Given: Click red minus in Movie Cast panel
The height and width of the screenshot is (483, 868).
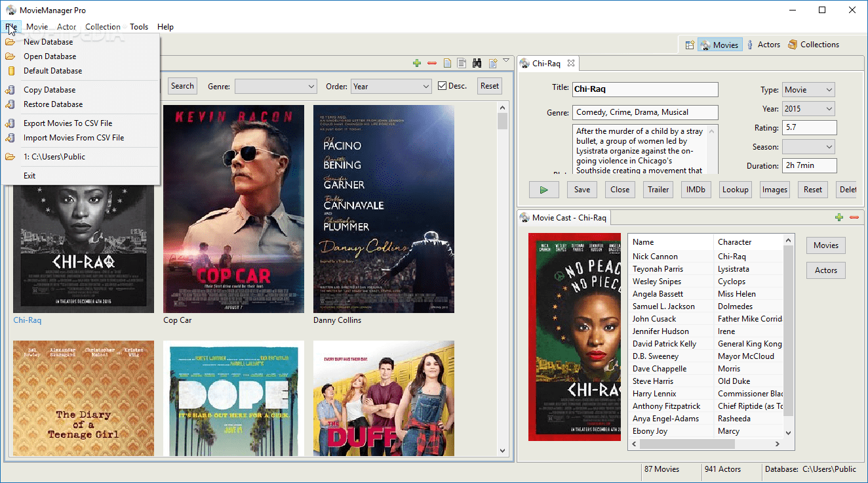Looking at the screenshot, I should (x=854, y=217).
